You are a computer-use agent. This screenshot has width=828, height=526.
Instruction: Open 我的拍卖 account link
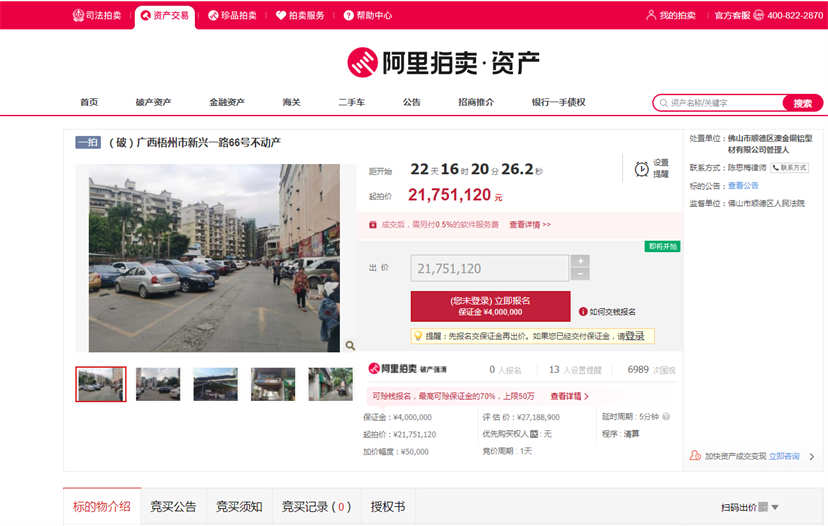[671, 15]
